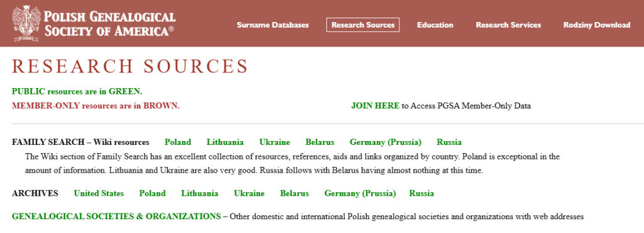This screenshot has height=233, width=644.
Task: Click the ARCHIVES section label
Action: pyautogui.click(x=35, y=193)
